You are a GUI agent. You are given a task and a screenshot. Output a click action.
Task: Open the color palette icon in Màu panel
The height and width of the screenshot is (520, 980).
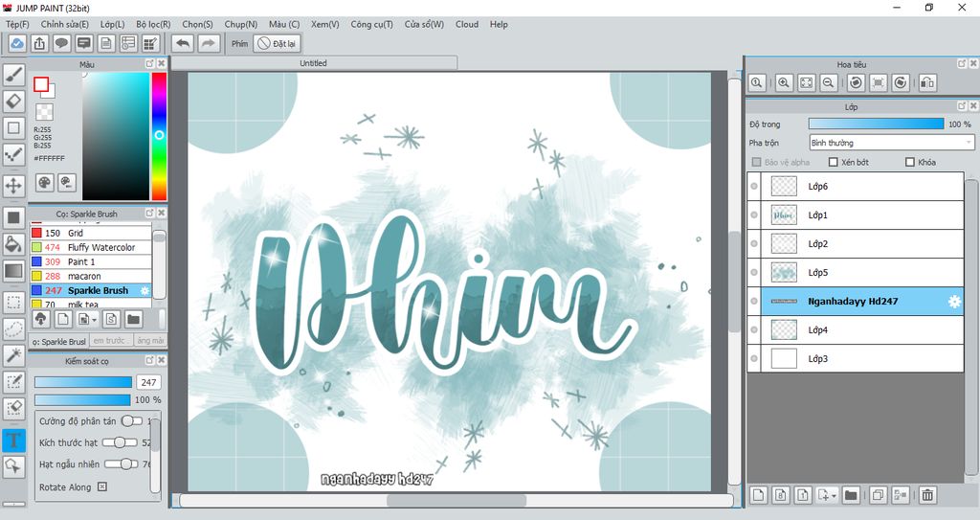45,183
